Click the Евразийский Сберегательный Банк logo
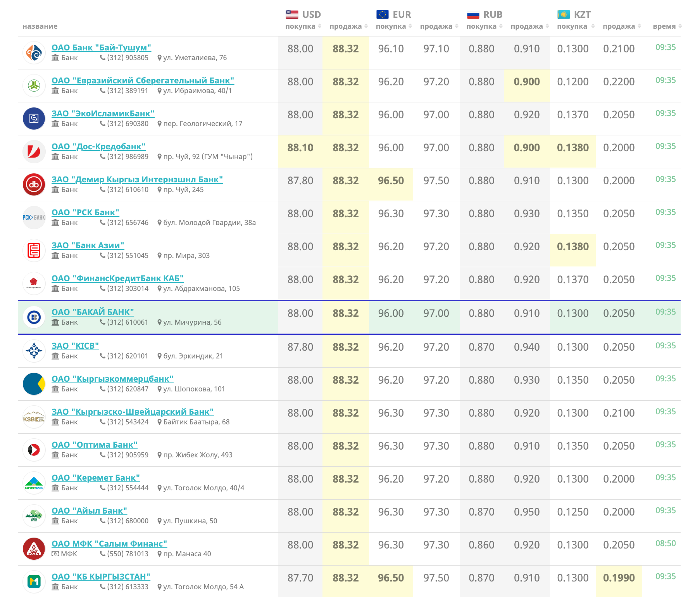This screenshot has height=597, width=700. [34, 86]
